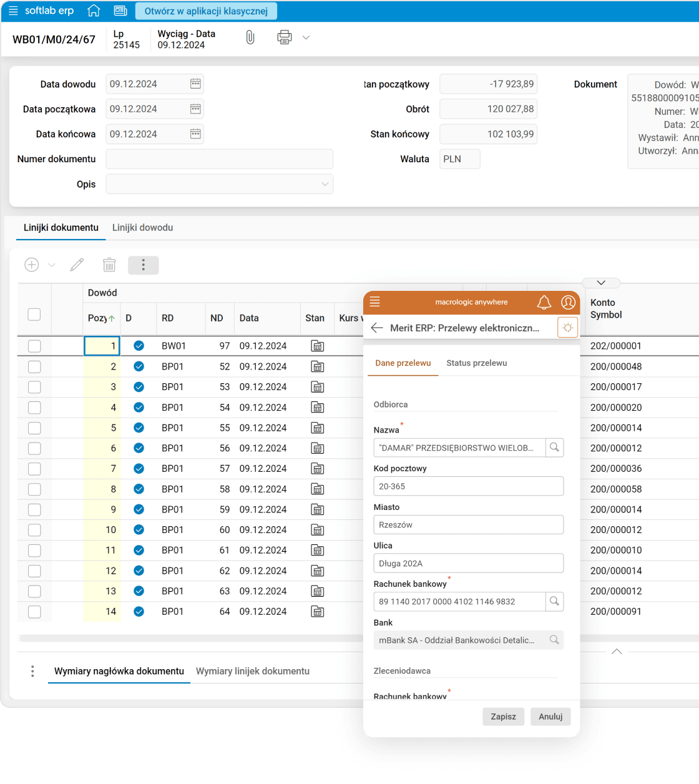Click back arrow next to Merit ERP title
The width and height of the screenshot is (699, 784).
point(377,328)
